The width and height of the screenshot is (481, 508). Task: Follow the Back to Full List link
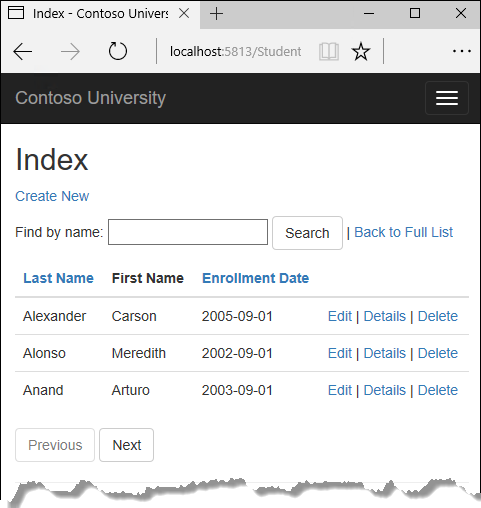[403, 232]
